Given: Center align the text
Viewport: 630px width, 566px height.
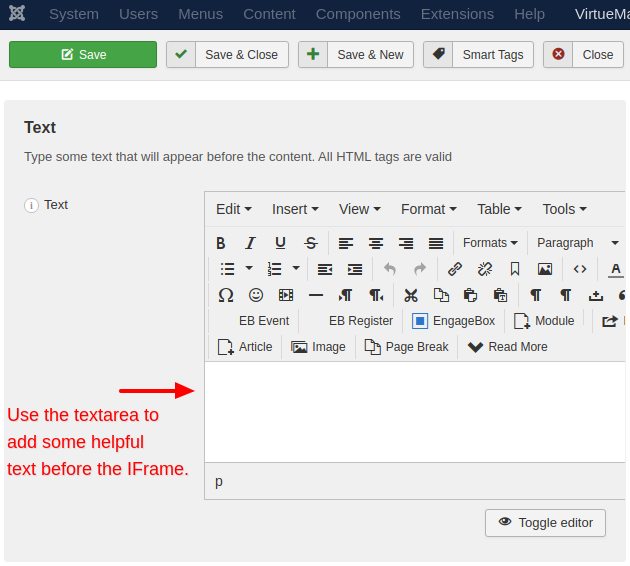Looking at the screenshot, I should [x=376, y=243].
